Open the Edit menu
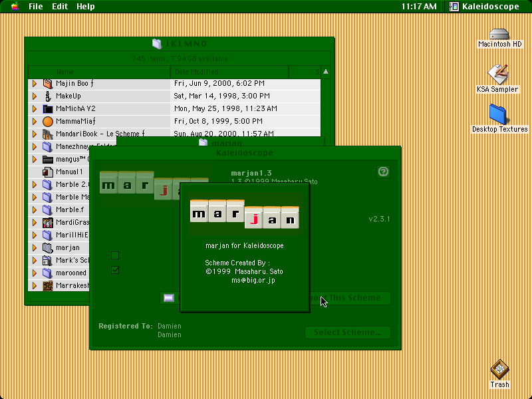Screen dimensions: 532x399 click(x=60, y=7)
